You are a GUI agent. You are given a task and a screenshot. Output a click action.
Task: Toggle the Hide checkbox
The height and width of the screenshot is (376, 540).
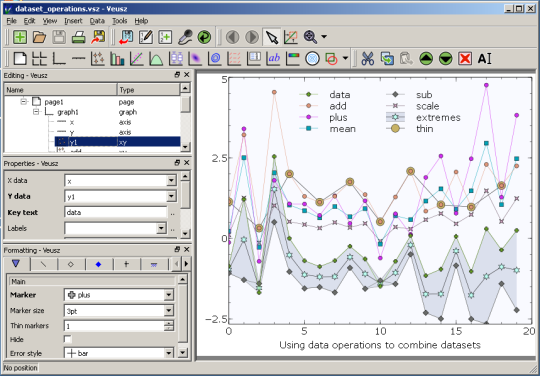(68, 339)
